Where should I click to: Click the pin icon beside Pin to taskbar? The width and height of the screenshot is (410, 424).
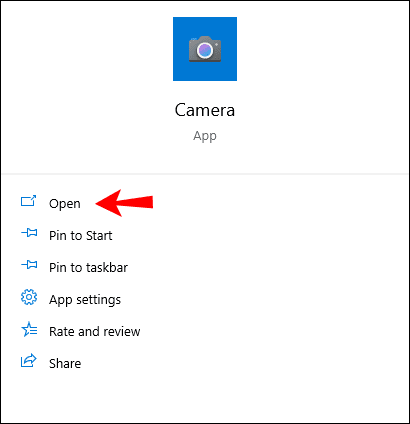pyautogui.click(x=29, y=265)
